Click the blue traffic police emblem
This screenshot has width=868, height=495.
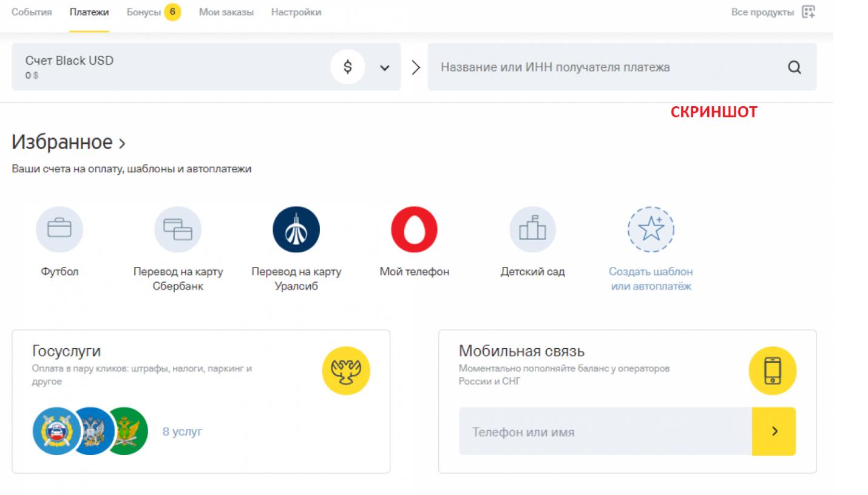(55, 431)
